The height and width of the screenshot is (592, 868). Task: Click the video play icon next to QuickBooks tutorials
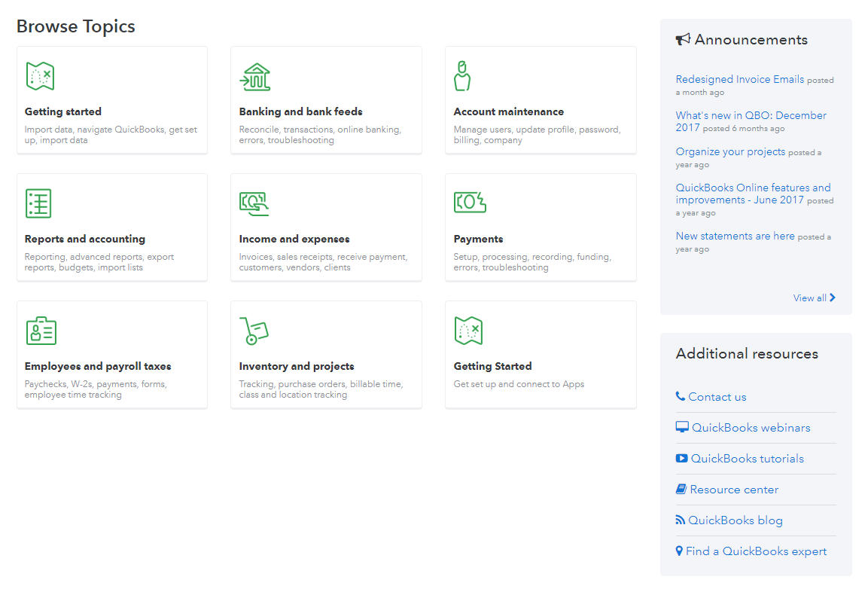(681, 458)
